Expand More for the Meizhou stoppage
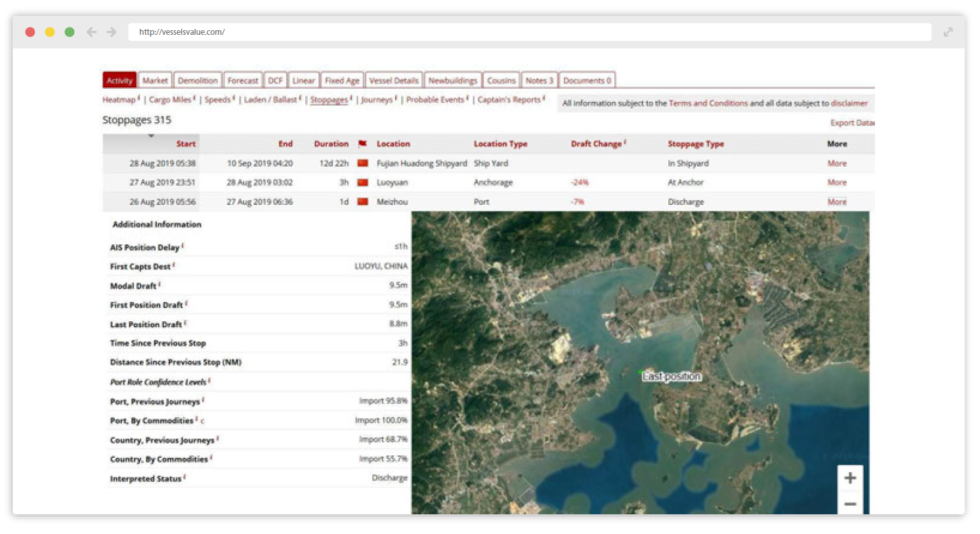This screenshot has width=980, height=534. tap(837, 202)
